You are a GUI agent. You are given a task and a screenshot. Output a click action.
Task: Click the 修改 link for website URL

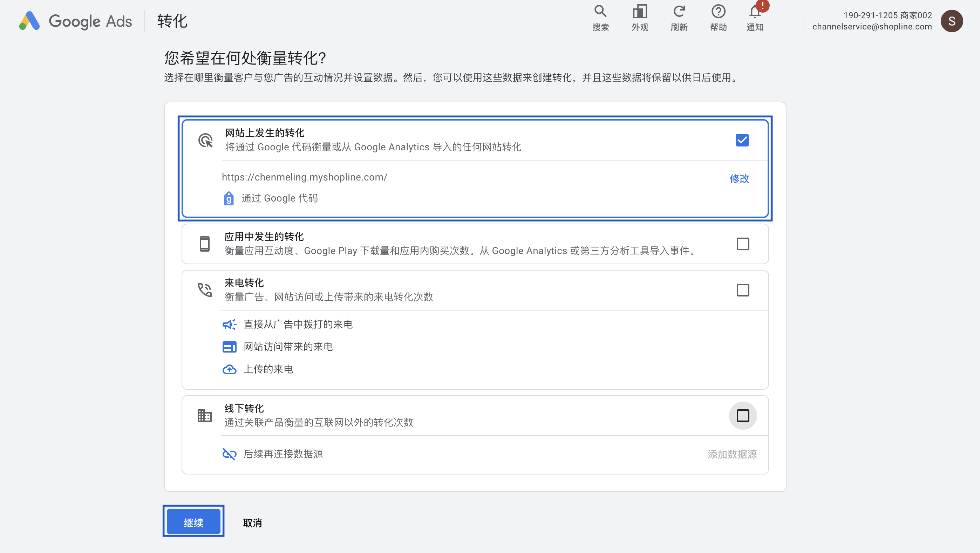739,178
